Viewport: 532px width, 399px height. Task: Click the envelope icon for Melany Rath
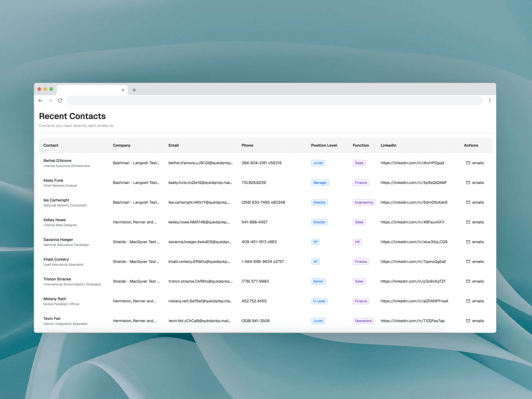click(x=468, y=301)
